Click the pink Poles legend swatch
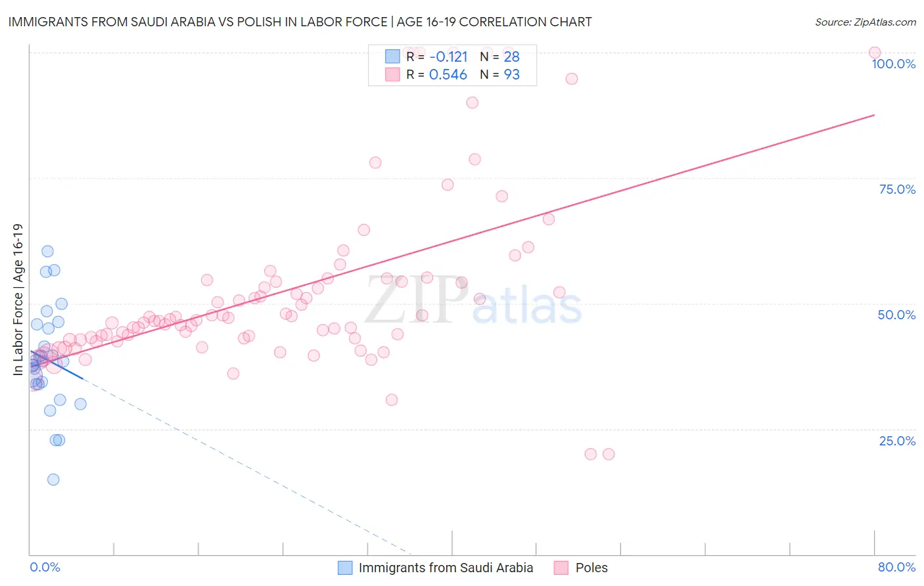 click(x=561, y=568)
